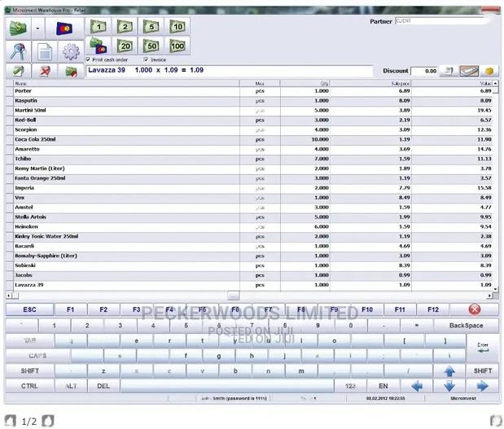Tap the 50 banknote button
Image resolution: width=504 pixels, height=429 pixels.
(x=151, y=46)
